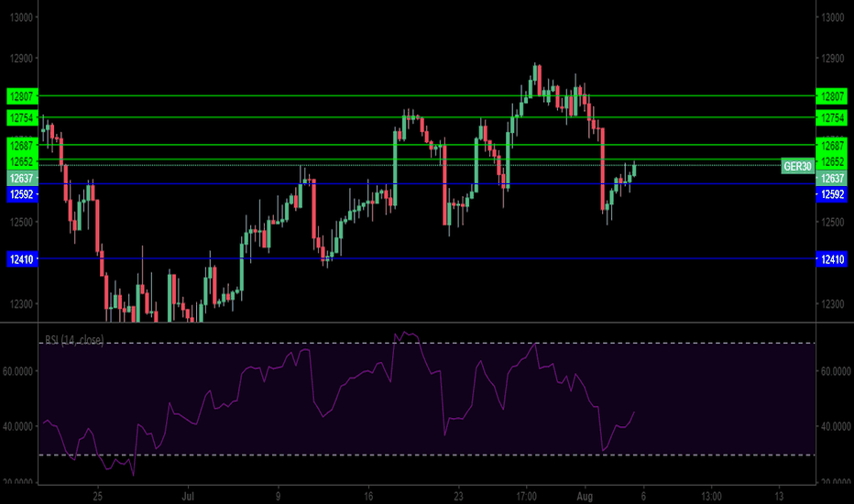
Task: Select the green horizontal line at 12754
Action: (427, 117)
